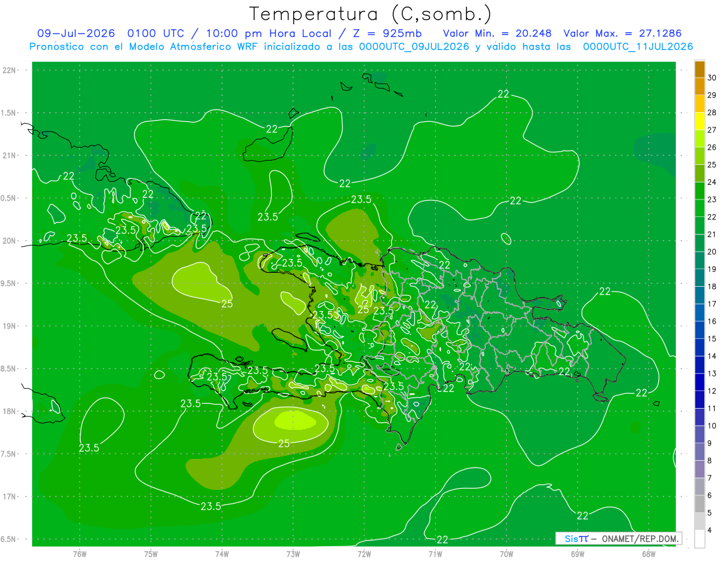The width and height of the screenshot is (728, 562).
Task: Click the "72W" longitude axis label
Action: 364,554
